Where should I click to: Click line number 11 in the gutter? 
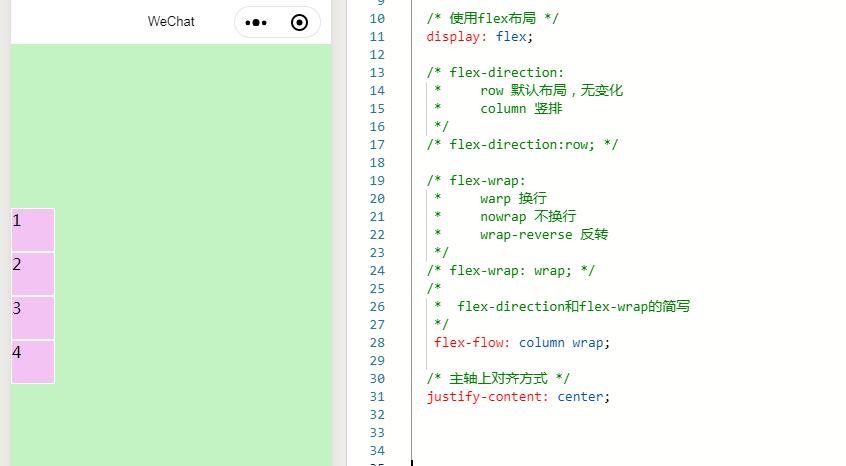[377, 37]
